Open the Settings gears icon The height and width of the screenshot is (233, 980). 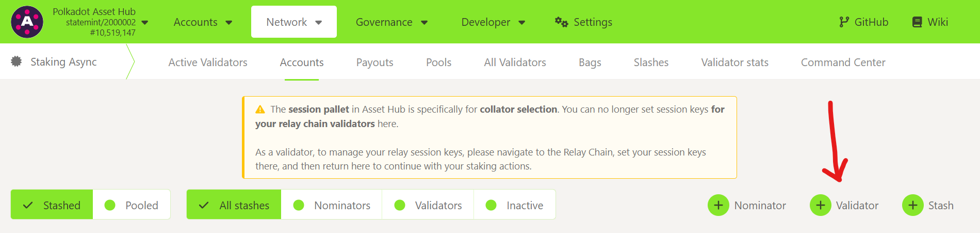(561, 22)
